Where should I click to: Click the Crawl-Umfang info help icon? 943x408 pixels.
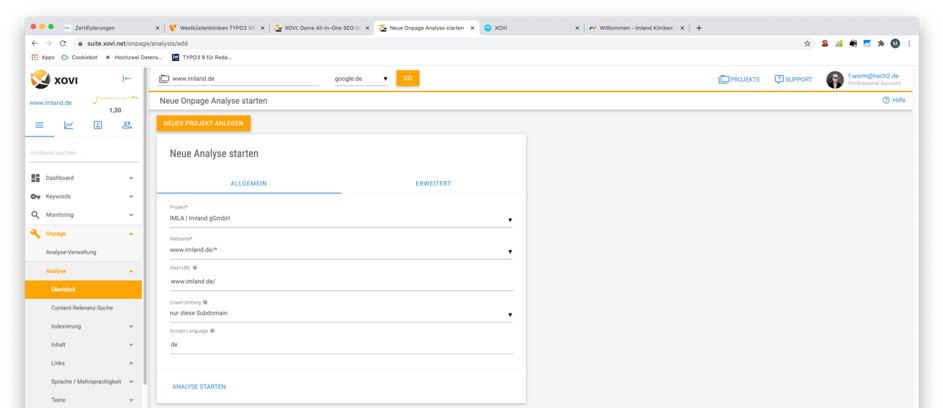[x=205, y=302]
